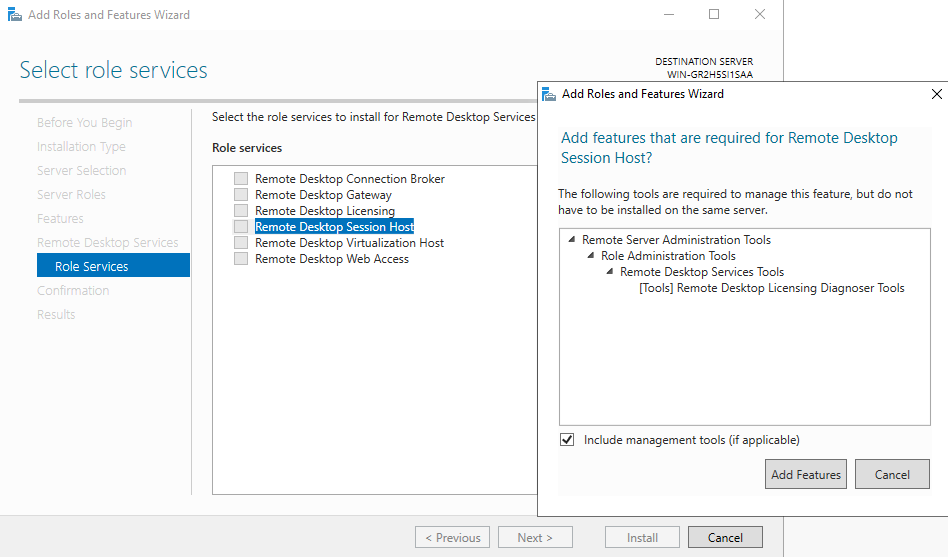Viewport: 948px width, 557px height.
Task: Click the Install button
Action: tap(642, 537)
